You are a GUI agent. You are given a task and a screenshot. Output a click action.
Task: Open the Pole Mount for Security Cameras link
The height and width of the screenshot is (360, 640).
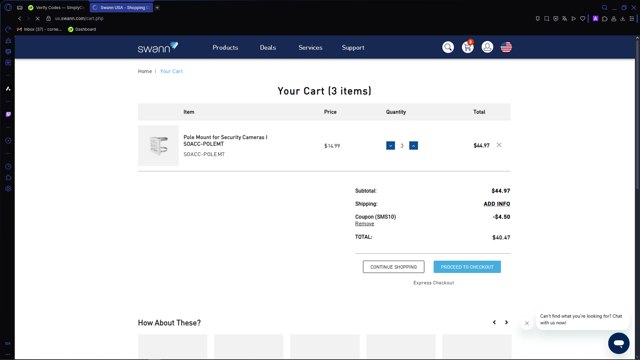(225, 140)
